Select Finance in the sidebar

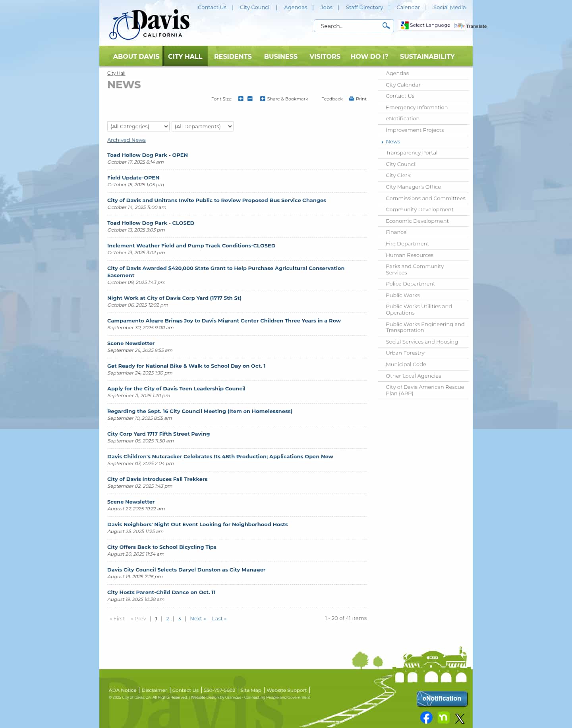click(x=396, y=232)
